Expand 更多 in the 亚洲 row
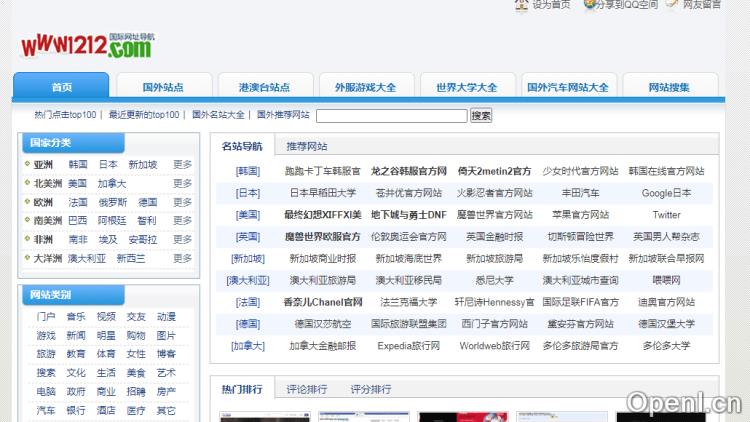Viewport: 750px width, 422px height. pyautogui.click(x=182, y=164)
